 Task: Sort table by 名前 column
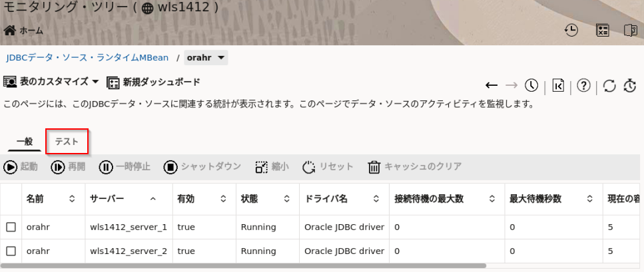click(72, 199)
